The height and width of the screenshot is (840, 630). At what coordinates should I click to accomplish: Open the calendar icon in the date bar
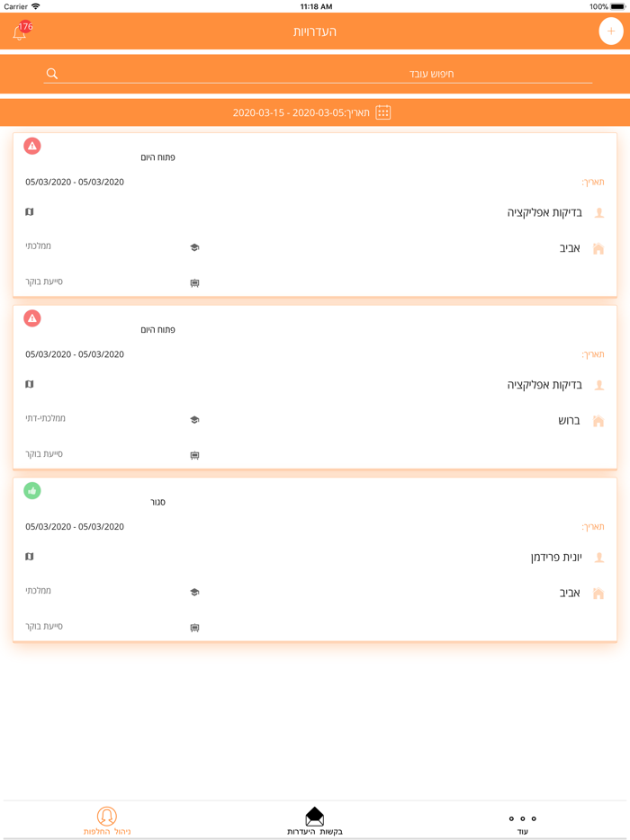(384, 112)
